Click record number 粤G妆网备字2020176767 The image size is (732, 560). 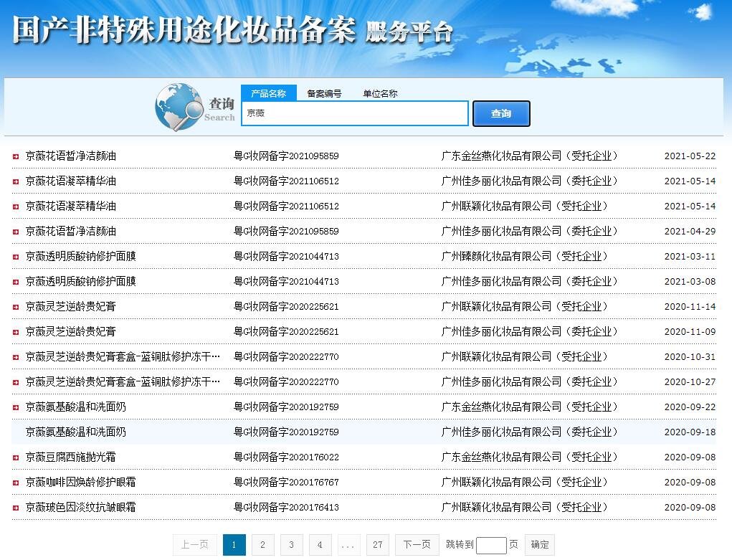coord(286,483)
